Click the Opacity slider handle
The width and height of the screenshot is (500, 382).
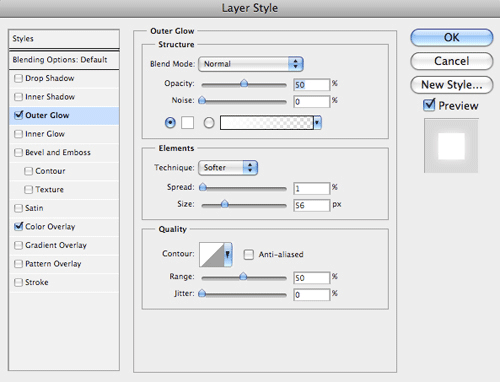(244, 83)
